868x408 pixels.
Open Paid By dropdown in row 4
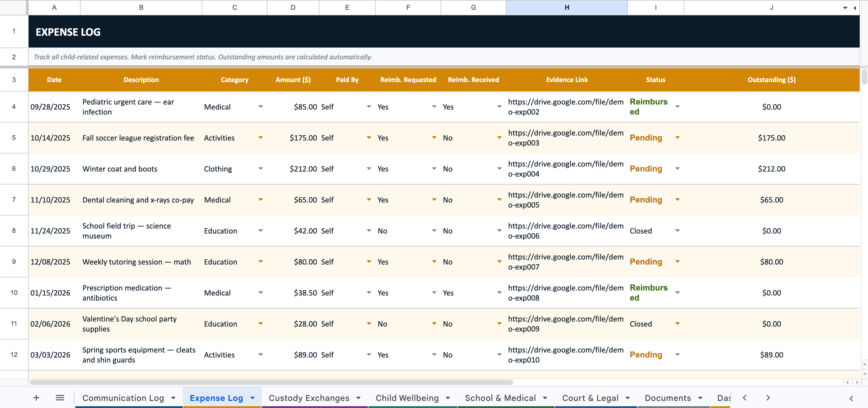(369, 107)
